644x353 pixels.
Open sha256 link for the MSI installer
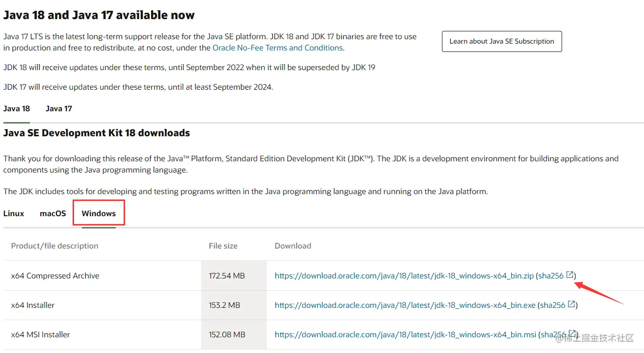tap(553, 335)
